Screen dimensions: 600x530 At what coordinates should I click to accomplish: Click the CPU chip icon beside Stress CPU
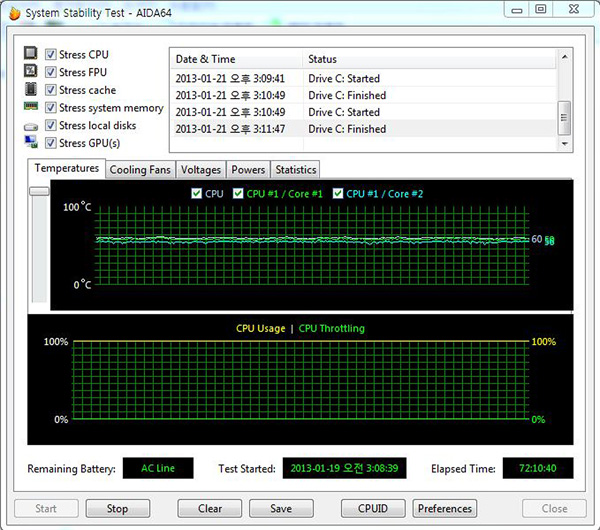(x=31, y=53)
